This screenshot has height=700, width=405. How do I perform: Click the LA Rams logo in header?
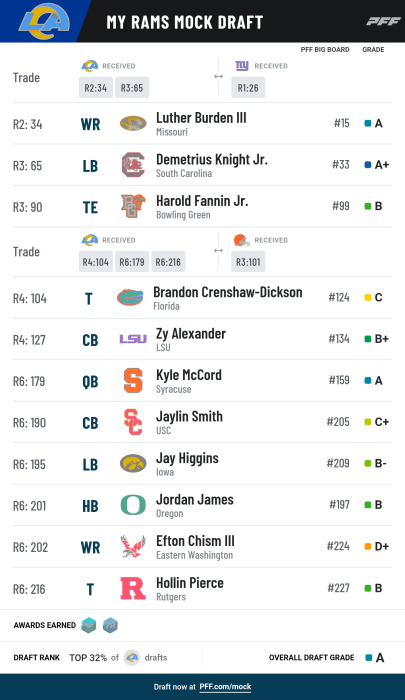pyautogui.click(x=43, y=21)
